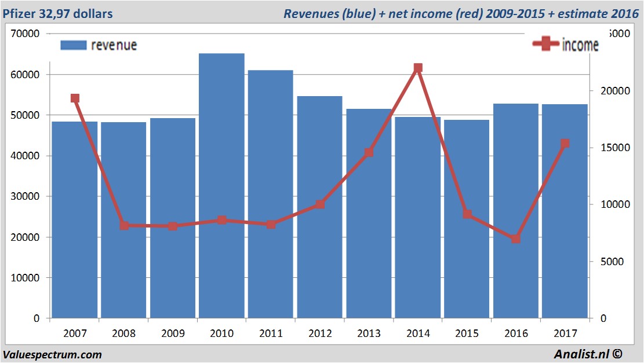644x363 pixels.
Task: Select the 2017 income data point
Action: tap(565, 143)
